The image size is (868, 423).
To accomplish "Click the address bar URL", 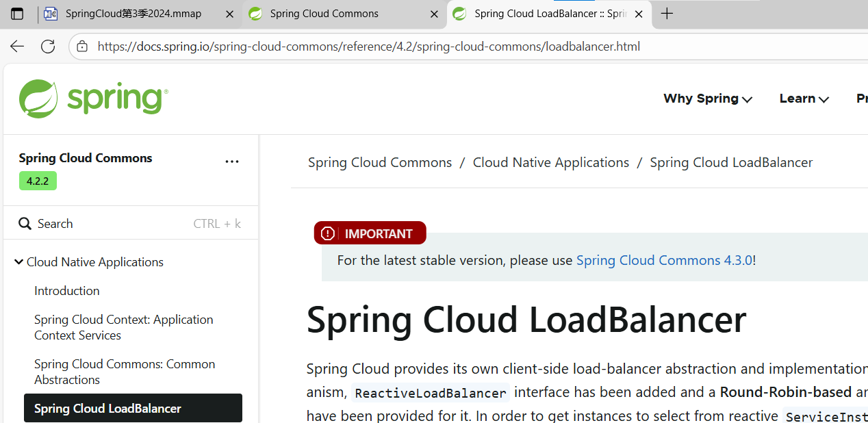I will [x=369, y=47].
